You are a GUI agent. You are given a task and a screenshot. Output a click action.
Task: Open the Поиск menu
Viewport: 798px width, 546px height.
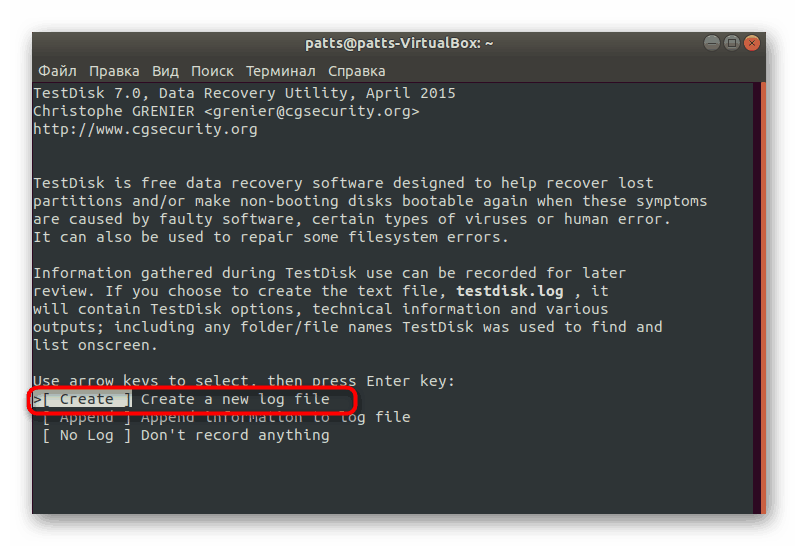(212, 71)
